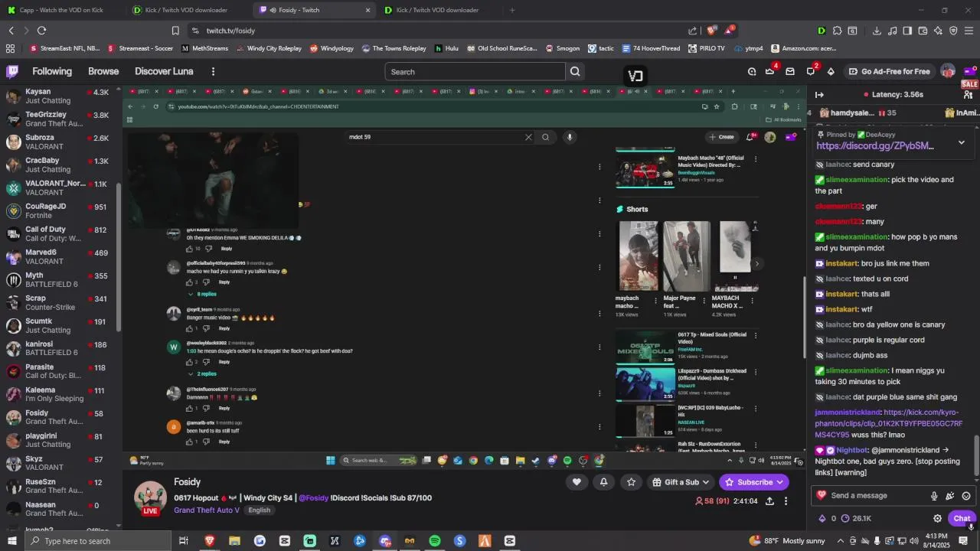This screenshot has width=980, height=551.
Task: Click the Twitch search input field
Action: 475,71
